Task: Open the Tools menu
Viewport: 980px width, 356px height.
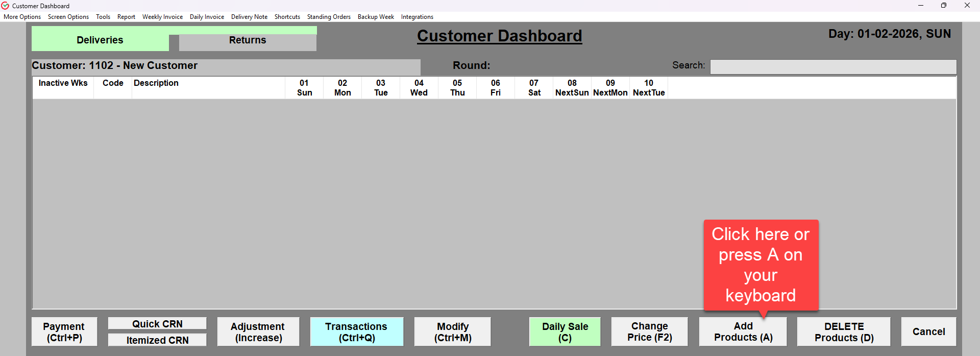Action: [103, 17]
